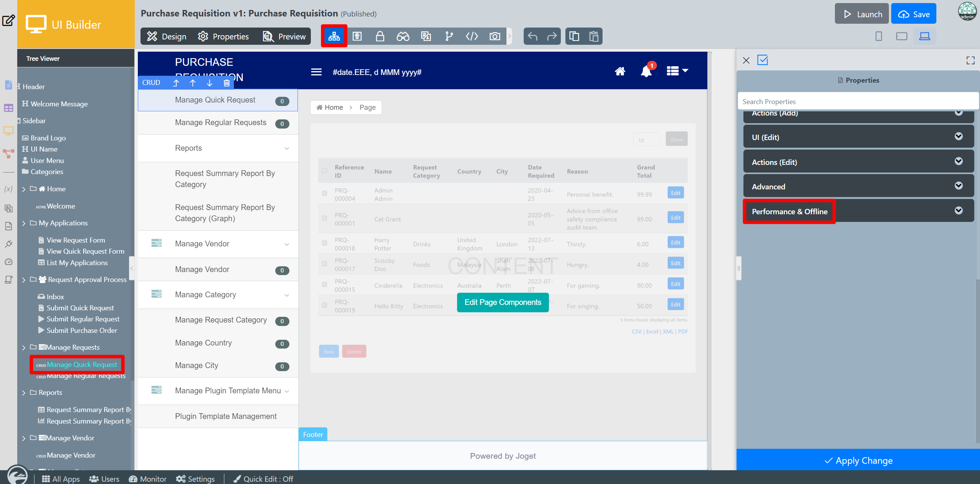Screen dimensions: 980x484
Task: Switch to mobile phone preview icon
Action: click(x=879, y=36)
